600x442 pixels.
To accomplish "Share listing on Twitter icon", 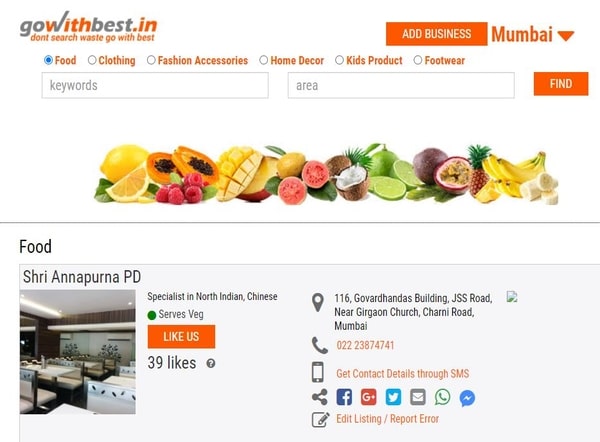I will pos(393,397).
